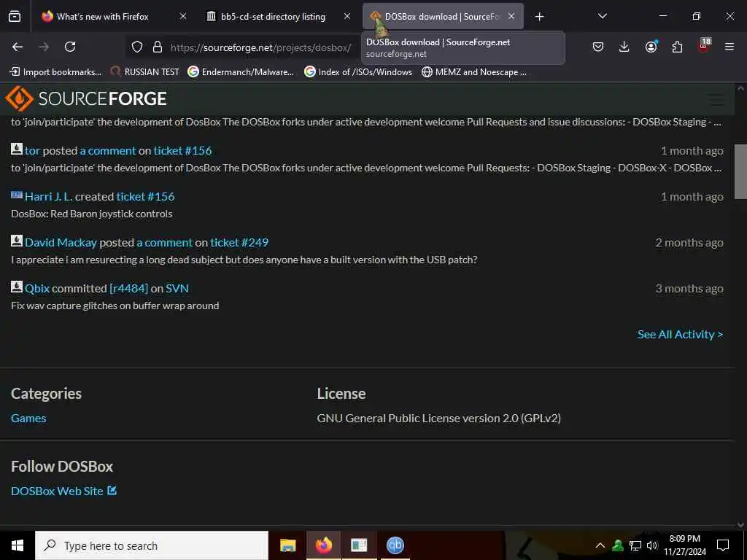This screenshot has width=747, height=560.
Task: Open tor user profile link
Action: pos(32,150)
